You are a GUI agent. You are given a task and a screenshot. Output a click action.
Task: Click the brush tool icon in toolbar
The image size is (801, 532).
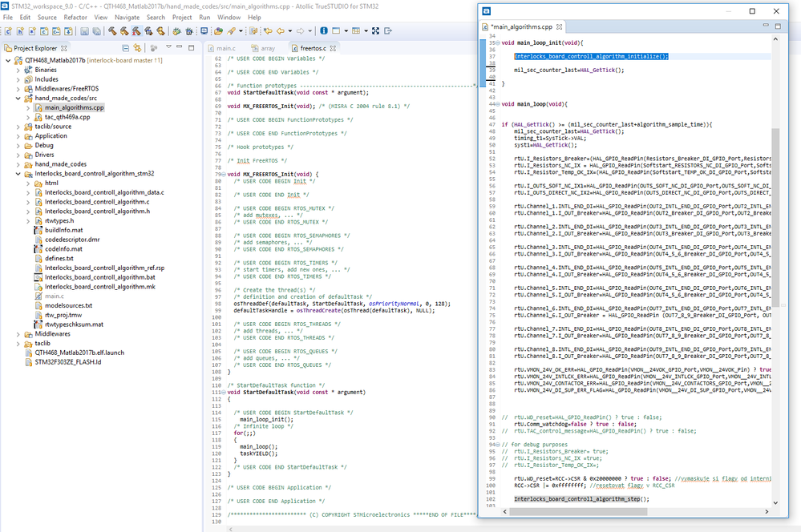click(232, 31)
